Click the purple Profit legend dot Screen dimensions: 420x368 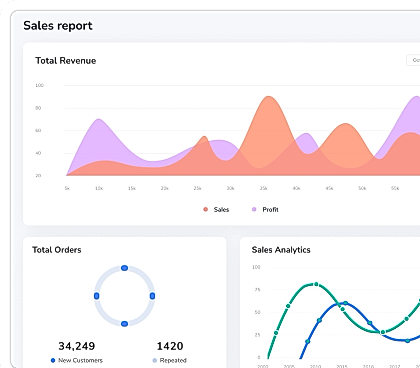coord(254,209)
